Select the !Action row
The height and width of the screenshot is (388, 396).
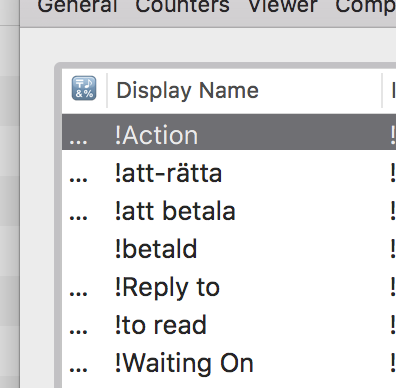(x=229, y=132)
